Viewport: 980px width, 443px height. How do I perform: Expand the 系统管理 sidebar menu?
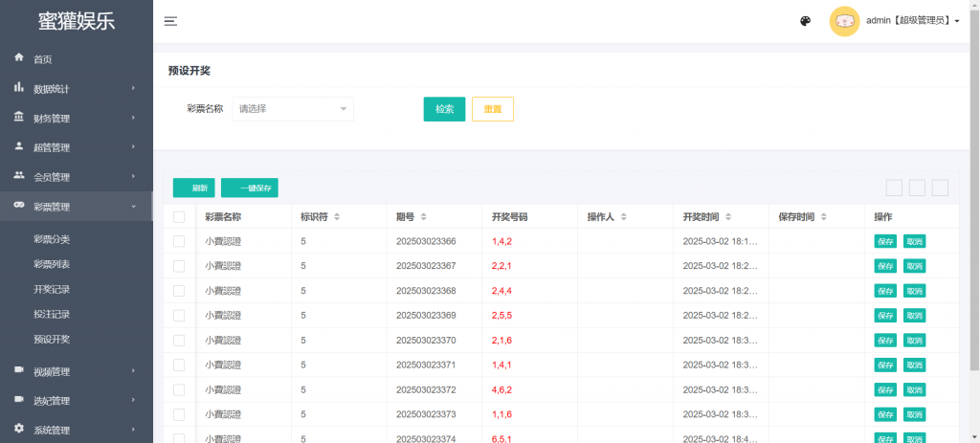click(x=77, y=431)
